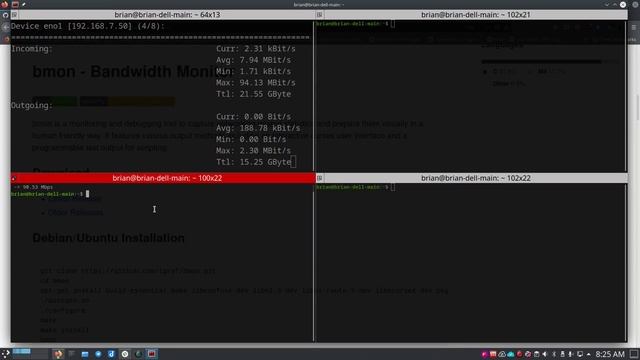
Task: Click the Incoming 'Ttl: 21.55 GByte' value
Action: tap(253, 94)
